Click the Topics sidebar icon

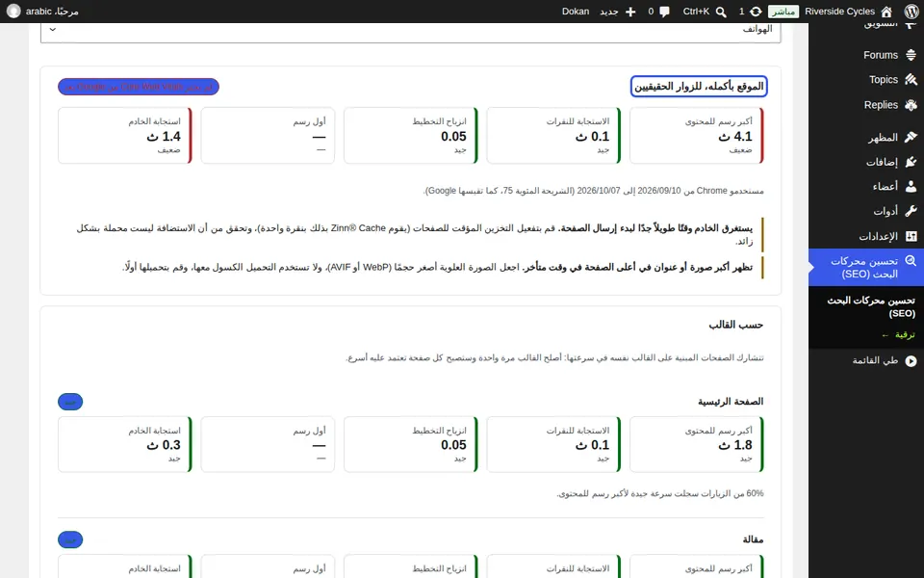[911, 80]
